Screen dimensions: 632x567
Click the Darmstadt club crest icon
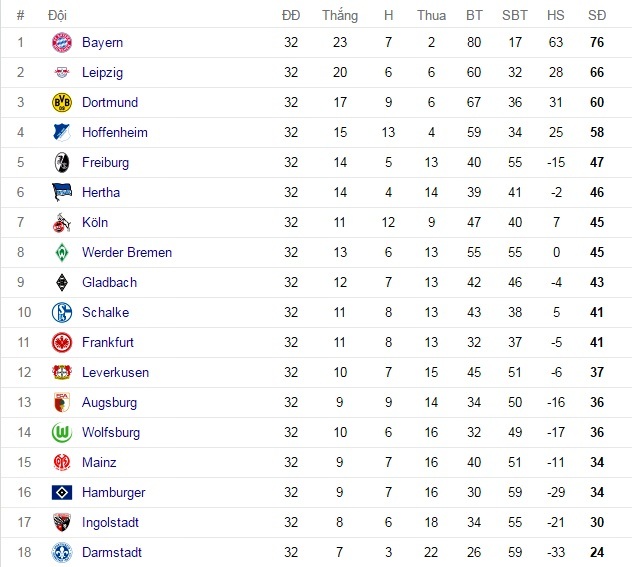click(62, 553)
